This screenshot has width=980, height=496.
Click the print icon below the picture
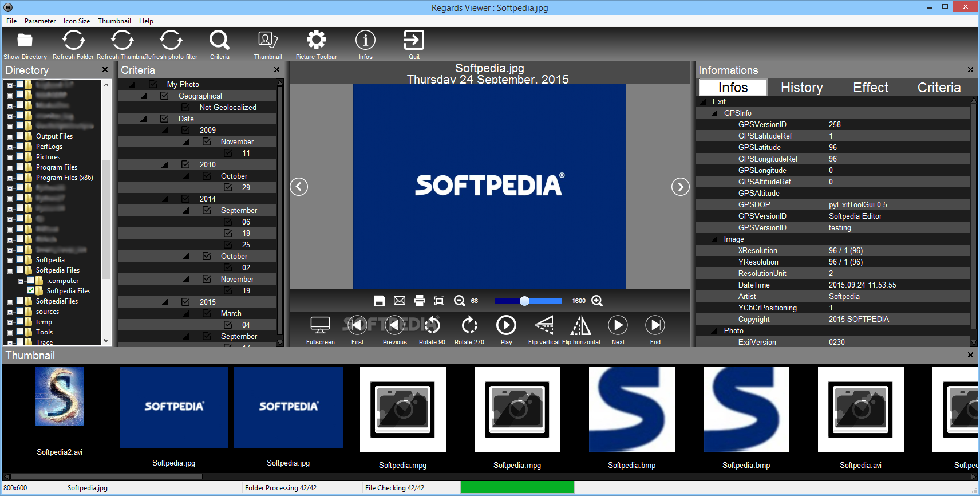coord(420,301)
